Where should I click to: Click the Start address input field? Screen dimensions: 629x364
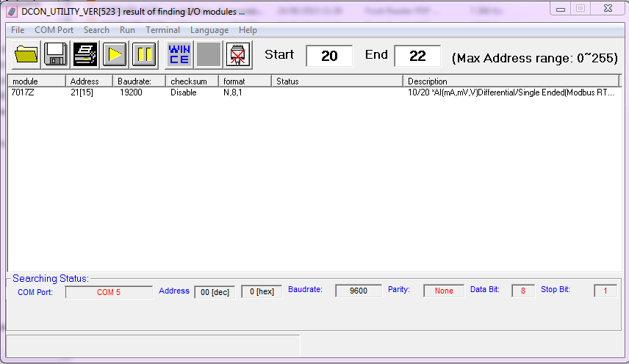coord(328,56)
